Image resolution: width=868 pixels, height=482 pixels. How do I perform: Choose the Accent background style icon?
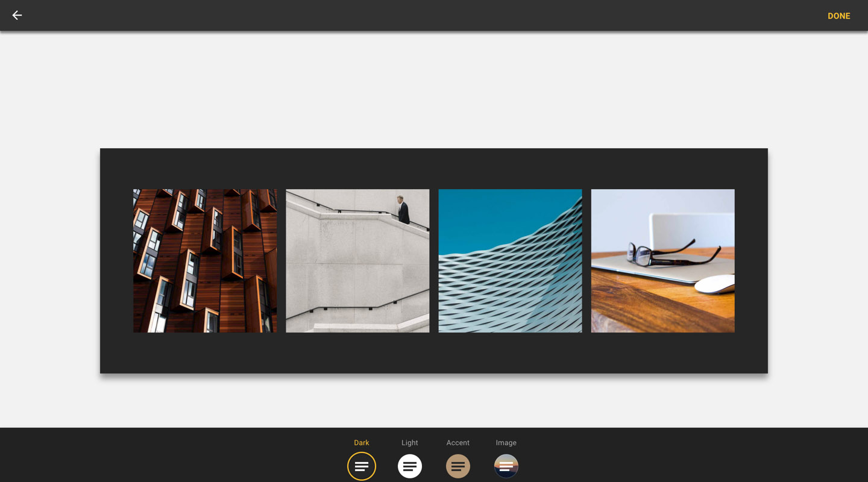[458, 466]
